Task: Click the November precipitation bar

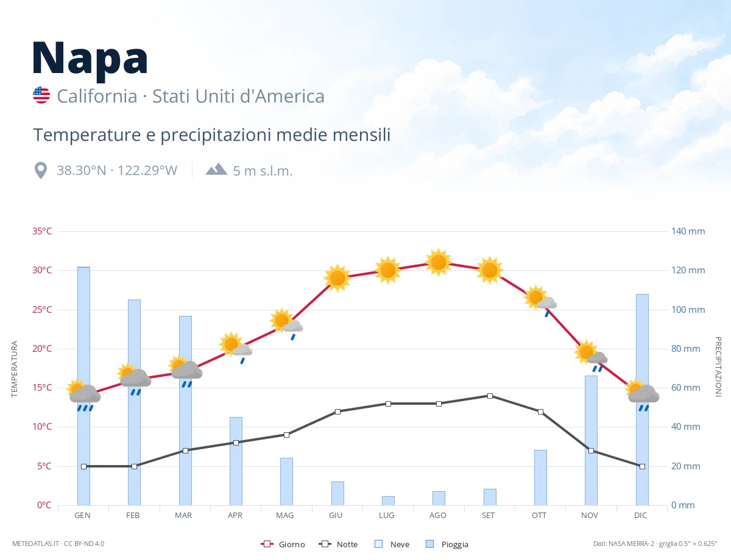Action: click(x=591, y=440)
